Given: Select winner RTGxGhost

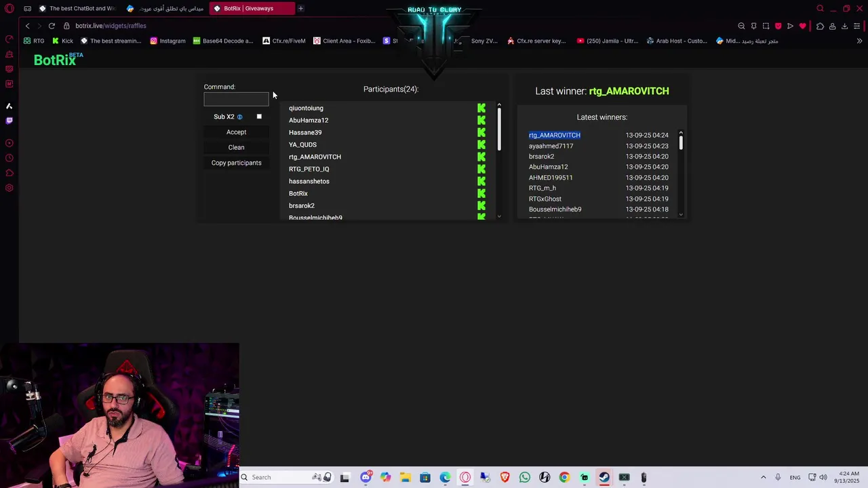Looking at the screenshot, I should (x=545, y=199).
